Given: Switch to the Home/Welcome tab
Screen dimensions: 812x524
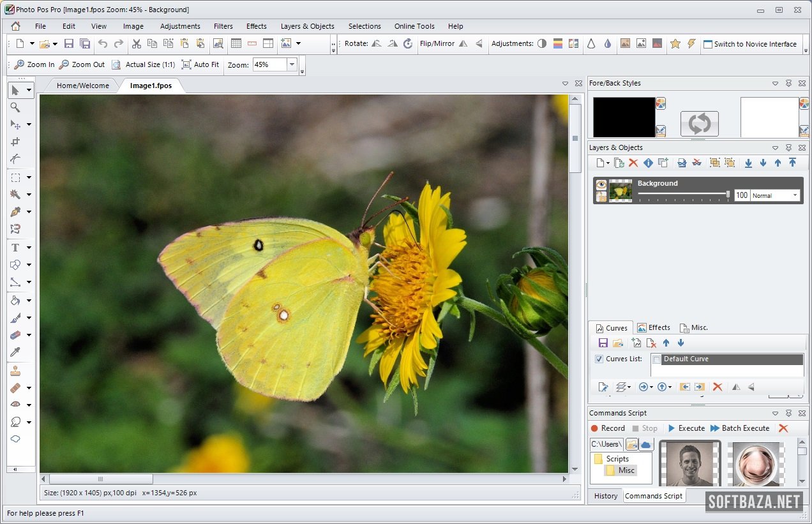Looking at the screenshot, I should pos(82,86).
